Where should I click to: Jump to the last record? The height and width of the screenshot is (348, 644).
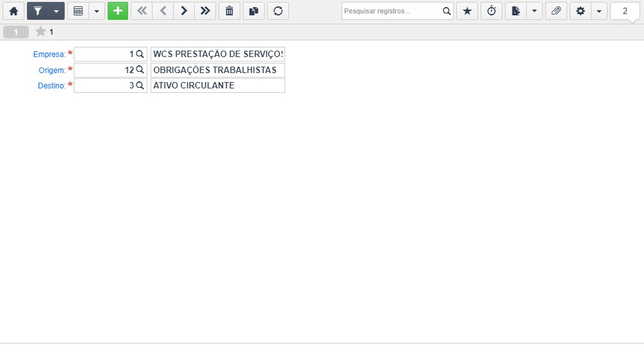pos(205,11)
